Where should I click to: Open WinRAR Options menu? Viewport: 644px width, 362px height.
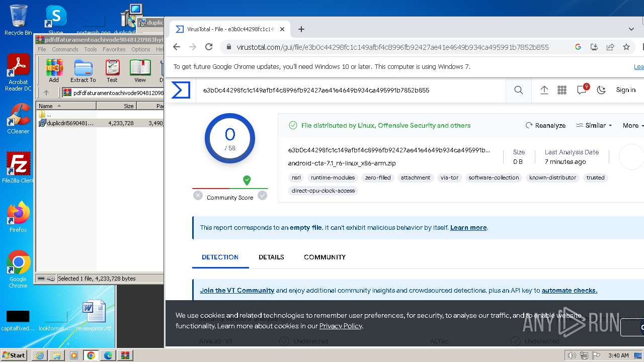[141, 49]
